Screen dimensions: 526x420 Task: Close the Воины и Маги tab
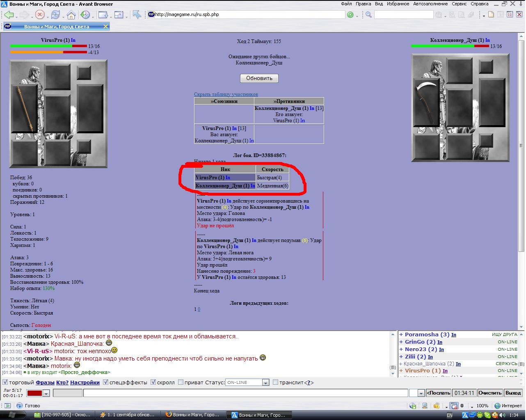(105, 27)
